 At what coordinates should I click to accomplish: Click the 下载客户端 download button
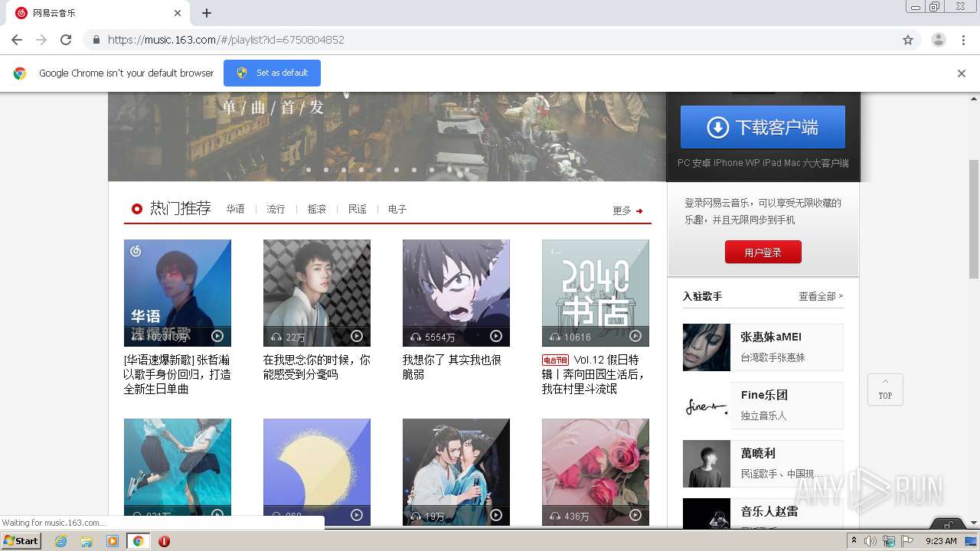[x=763, y=127]
